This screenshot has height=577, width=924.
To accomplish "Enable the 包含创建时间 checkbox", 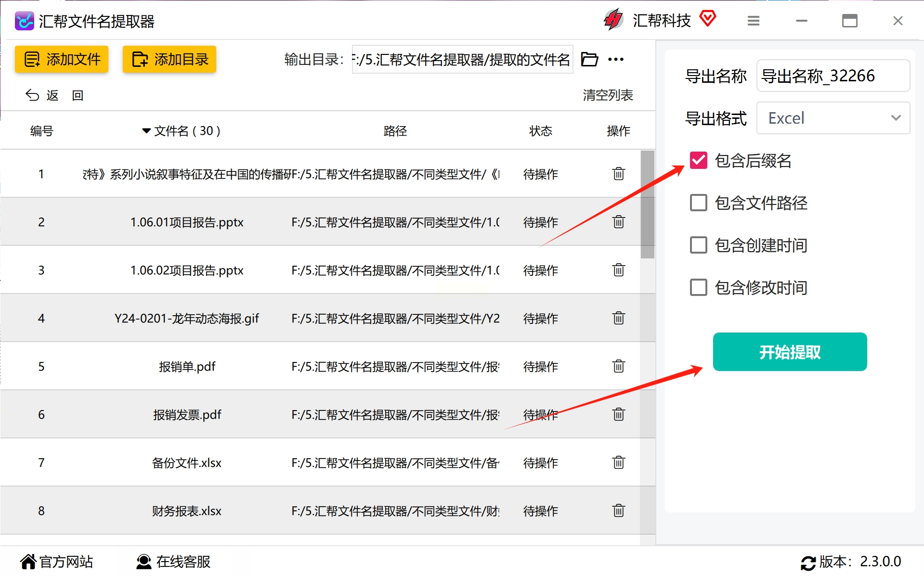I will (x=699, y=245).
